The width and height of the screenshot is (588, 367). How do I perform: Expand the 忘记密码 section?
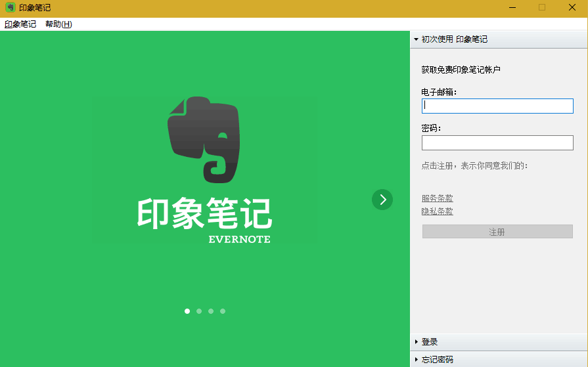point(499,360)
